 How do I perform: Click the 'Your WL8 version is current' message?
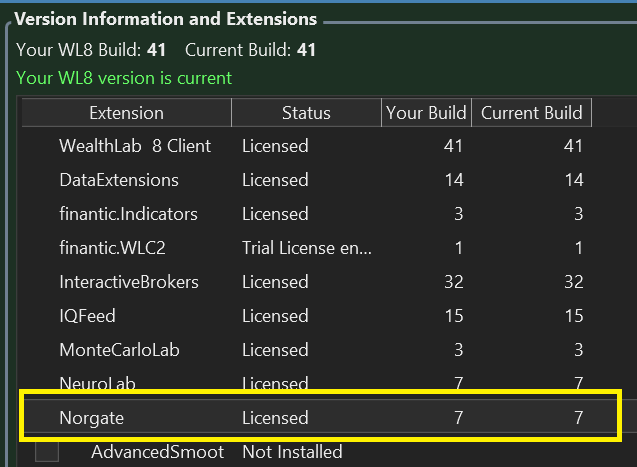(x=124, y=78)
